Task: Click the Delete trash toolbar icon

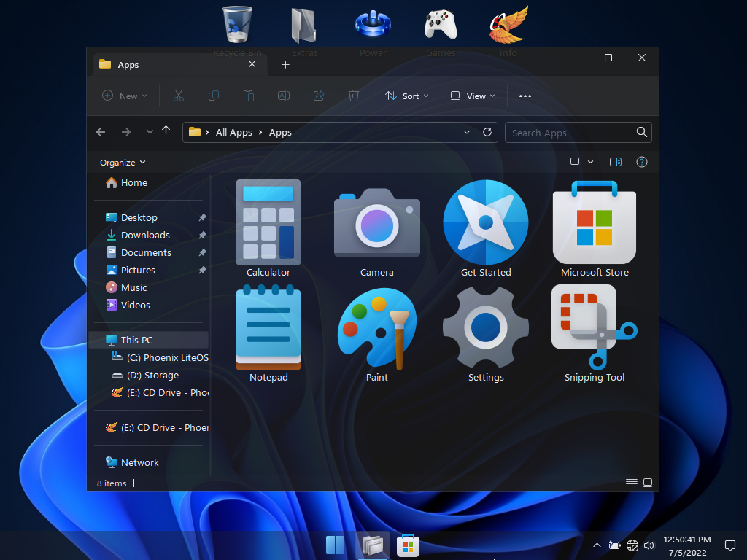Action: click(x=354, y=96)
